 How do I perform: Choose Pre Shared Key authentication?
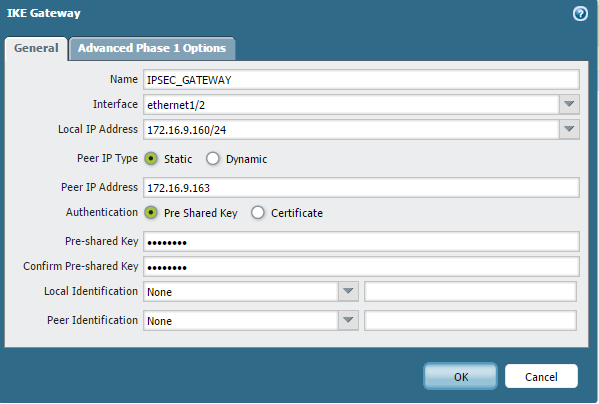[x=151, y=212]
